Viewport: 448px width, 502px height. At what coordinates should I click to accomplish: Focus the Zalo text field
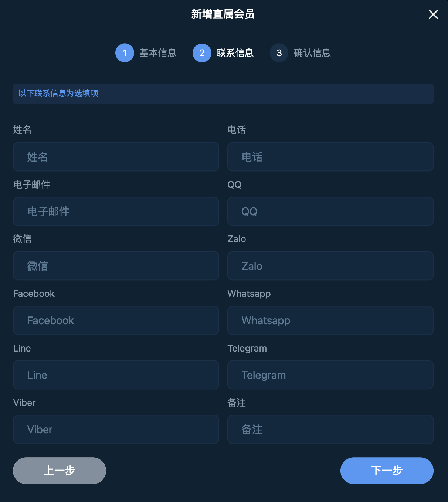tap(330, 266)
